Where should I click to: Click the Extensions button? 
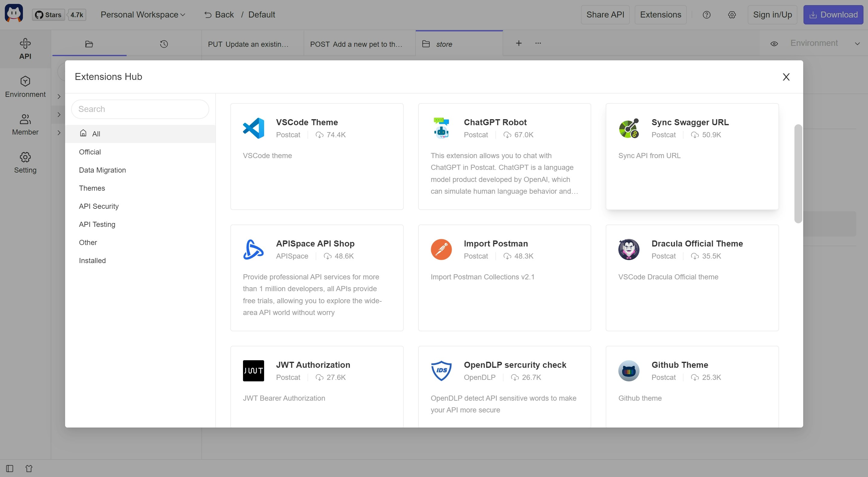tap(661, 15)
